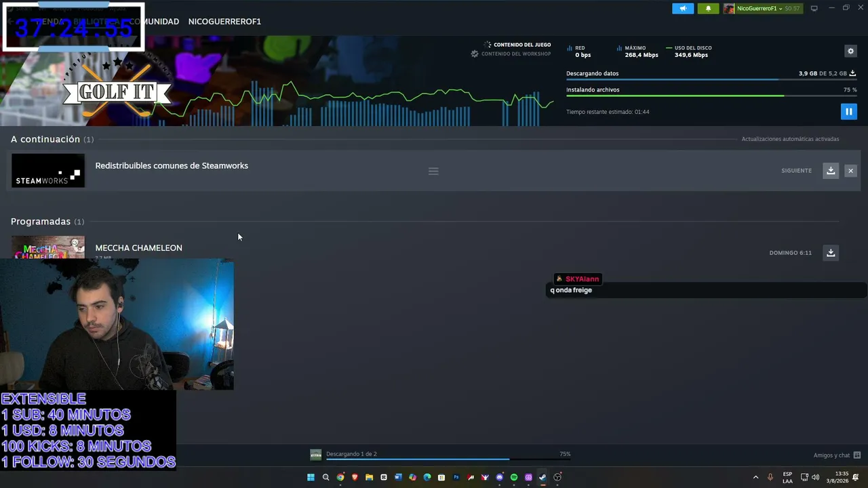The height and width of the screenshot is (488, 868).
Task: Click the A continuación section header
Action: click(52, 139)
